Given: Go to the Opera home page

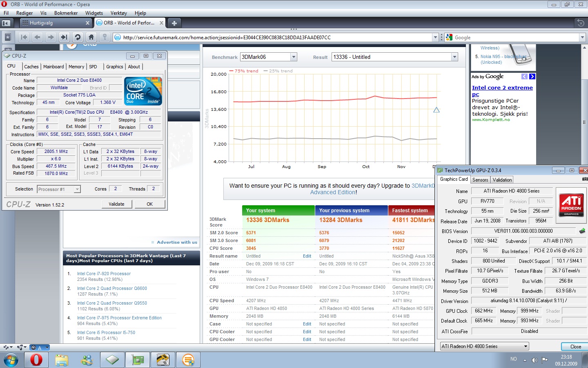Looking at the screenshot, I should [x=91, y=37].
